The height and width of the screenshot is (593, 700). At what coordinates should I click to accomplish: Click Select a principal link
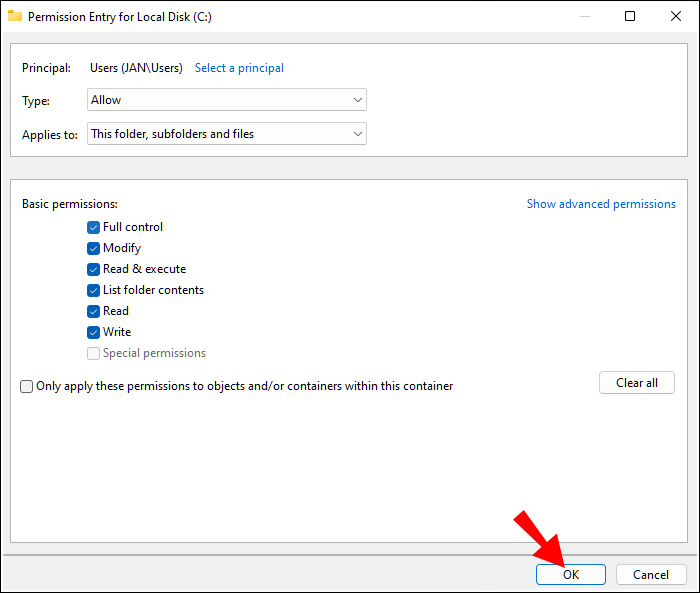[x=239, y=68]
